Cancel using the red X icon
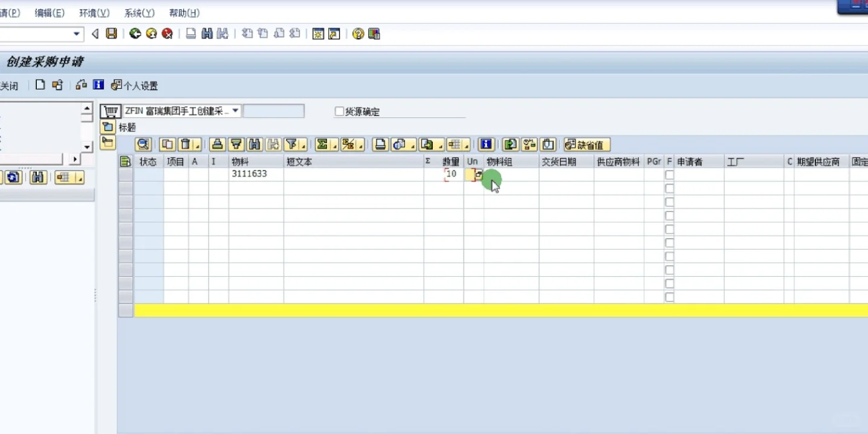The width and height of the screenshot is (868, 434). 167,34
